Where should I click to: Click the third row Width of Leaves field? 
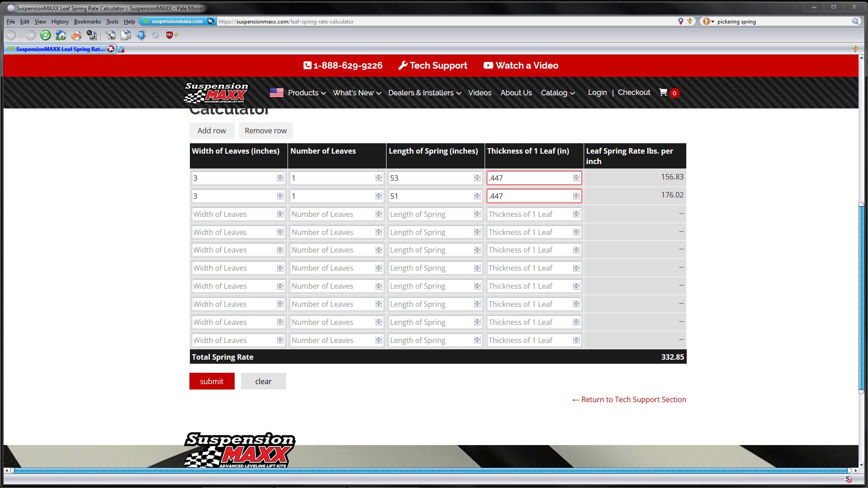238,214
